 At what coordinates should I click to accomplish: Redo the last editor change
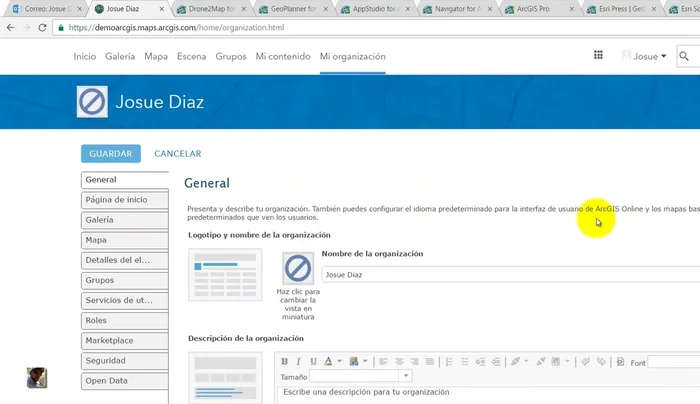pos(601,362)
